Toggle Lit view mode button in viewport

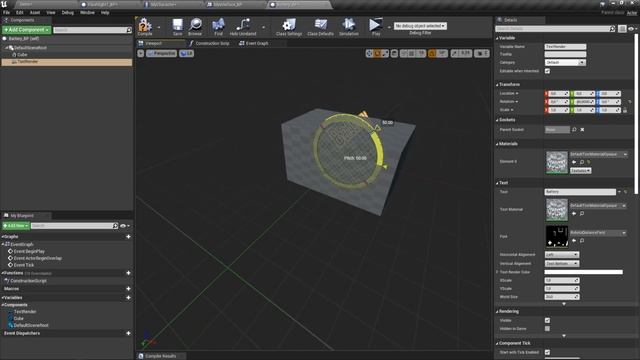186,53
